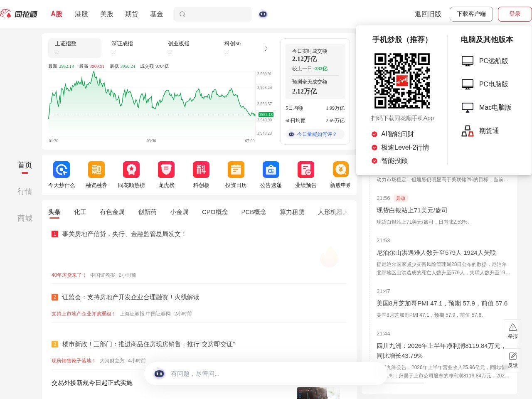This screenshot has width=532, height=399.
Task: Switch to 基金 market tab
Action: click(x=157, y=14)
